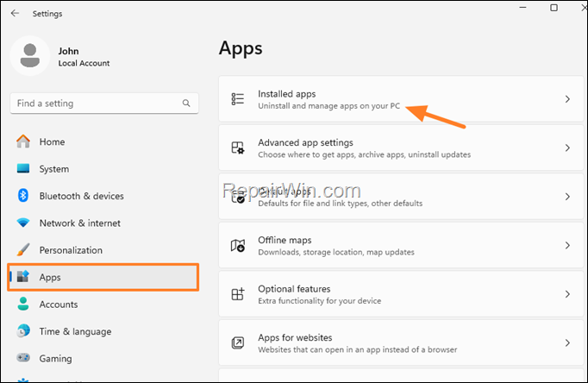This screenshot has width=588, height=383.
Task: Click the search magnifier icon
Action: (x=186, y=103)
